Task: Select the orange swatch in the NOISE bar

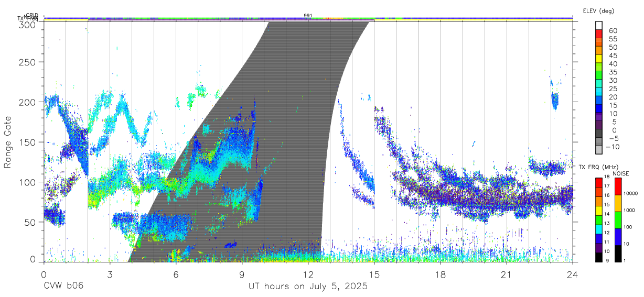Action: pyautogui.click(x=618, y=203)
